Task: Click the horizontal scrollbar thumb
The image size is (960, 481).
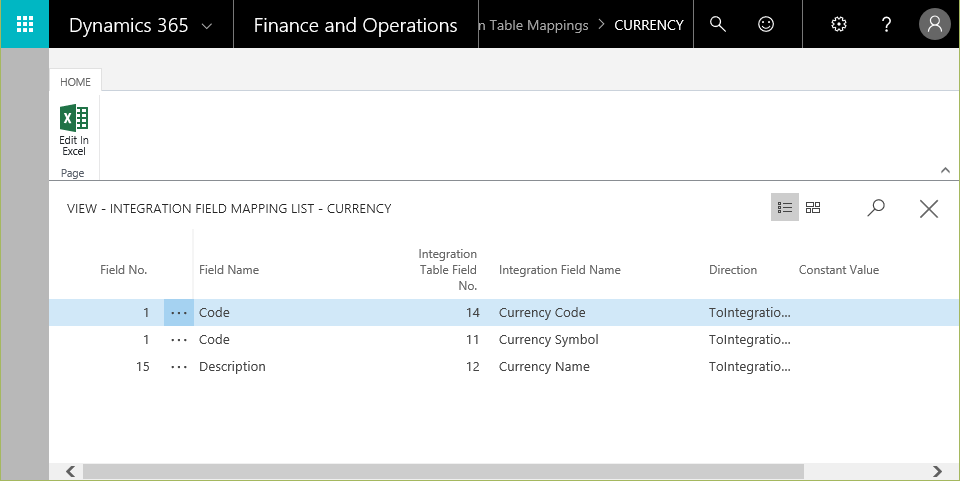Action: pyautogui.click(x=443, y=471)
